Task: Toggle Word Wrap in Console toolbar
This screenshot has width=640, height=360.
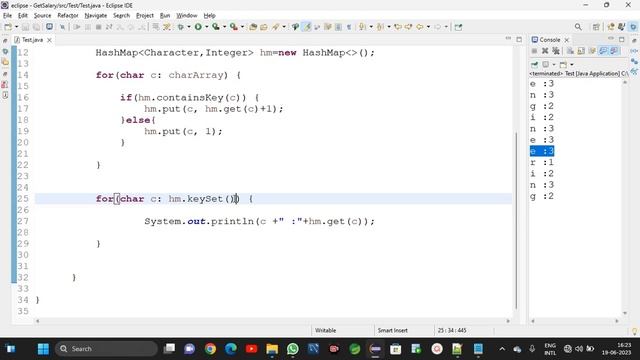Action: (x=592, y=51)
